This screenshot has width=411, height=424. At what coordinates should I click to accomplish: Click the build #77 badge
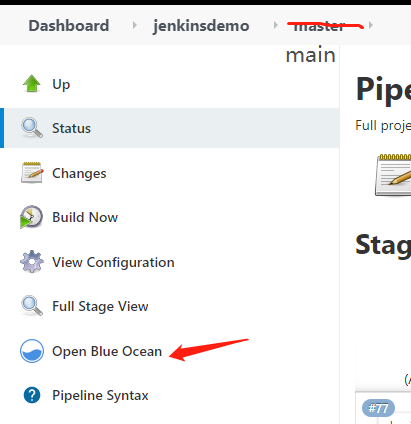click(x=378, y=408)
